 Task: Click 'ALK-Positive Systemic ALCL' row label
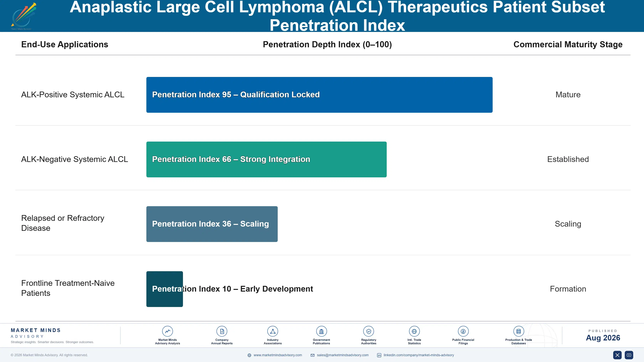point(72,95)
